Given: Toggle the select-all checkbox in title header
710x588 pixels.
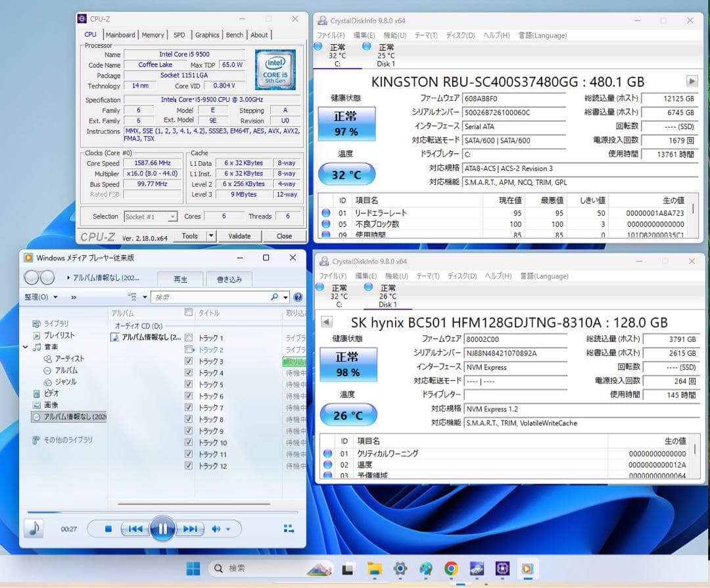Looking at the screenshot, I should tap(189, 312).
